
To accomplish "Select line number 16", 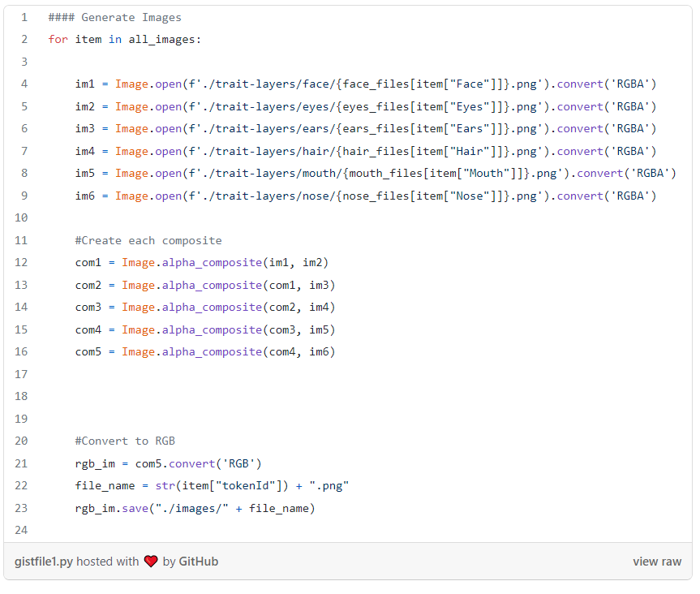I will tap(21, 351).
